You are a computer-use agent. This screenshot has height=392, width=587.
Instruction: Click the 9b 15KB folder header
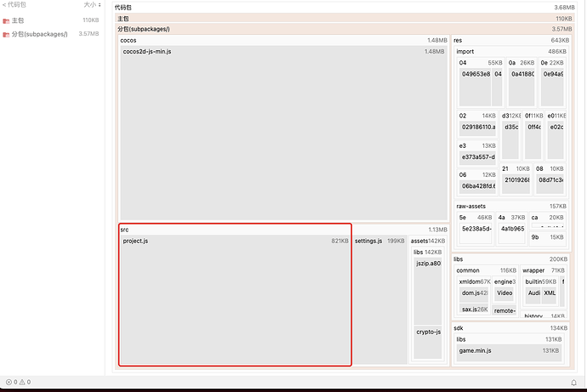[547, 237]
